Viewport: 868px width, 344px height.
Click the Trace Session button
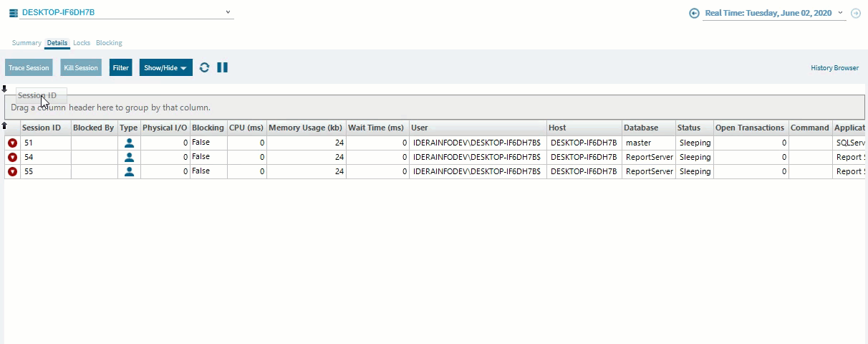(x=29, y=68)
